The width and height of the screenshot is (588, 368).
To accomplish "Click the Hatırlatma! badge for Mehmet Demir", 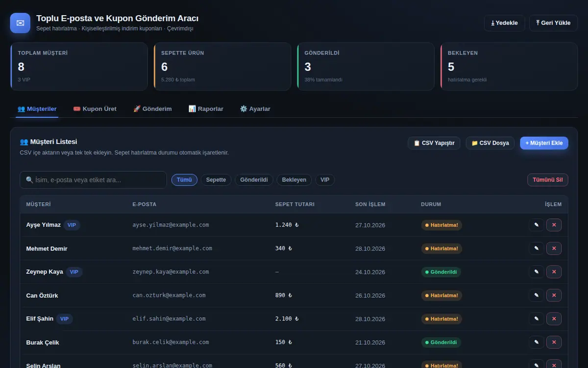I will point(441,249).
